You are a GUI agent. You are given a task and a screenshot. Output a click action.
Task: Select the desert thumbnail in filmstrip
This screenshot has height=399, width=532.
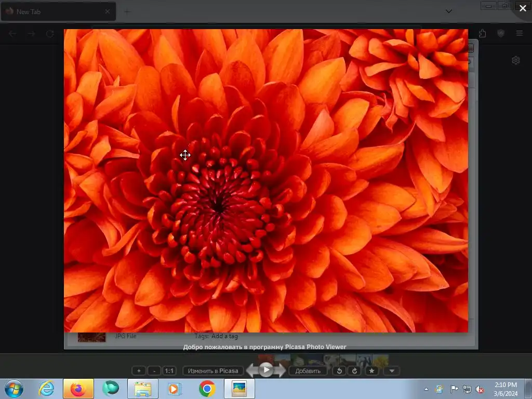tap(283, 360)
